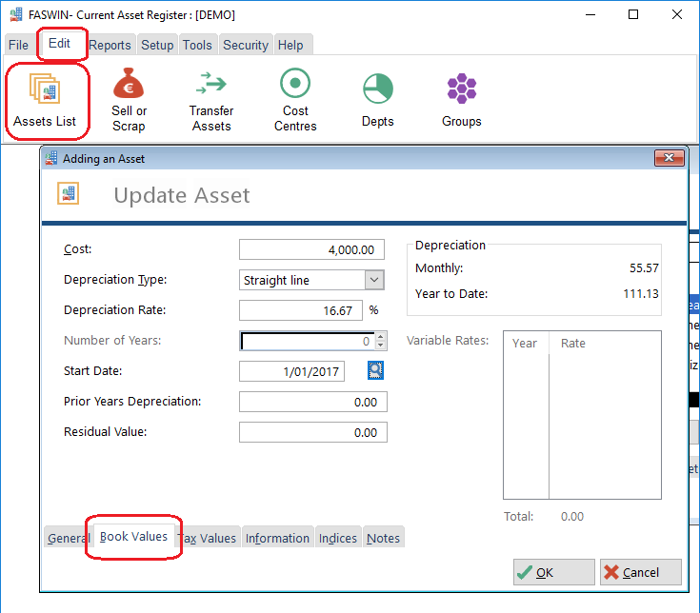Minimize the FASWIN main window
Image resolution: width=700 pixels, height=613 pixels.
click(590, 14)
